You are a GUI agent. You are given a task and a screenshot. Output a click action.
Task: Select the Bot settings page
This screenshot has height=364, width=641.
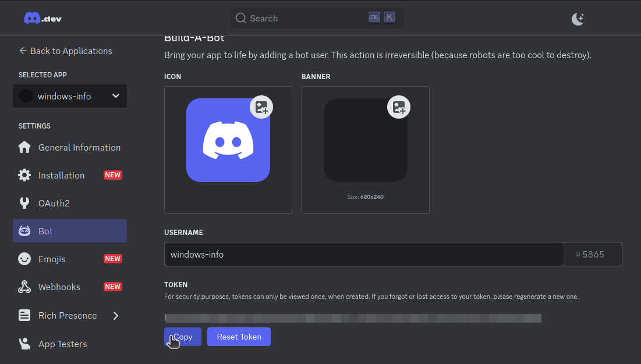70,231
